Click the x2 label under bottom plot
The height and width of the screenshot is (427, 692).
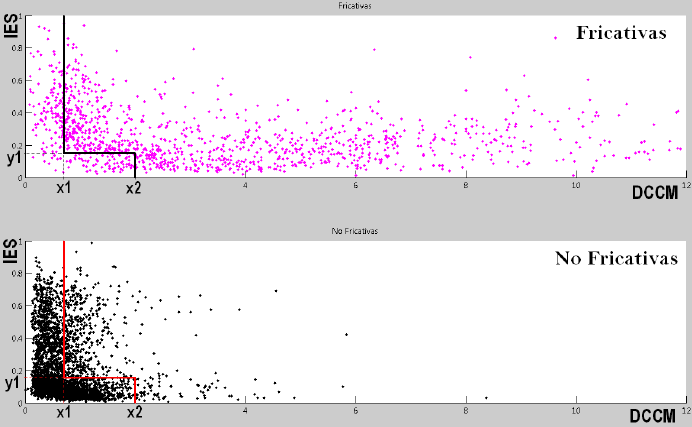(x=135, y=412)
